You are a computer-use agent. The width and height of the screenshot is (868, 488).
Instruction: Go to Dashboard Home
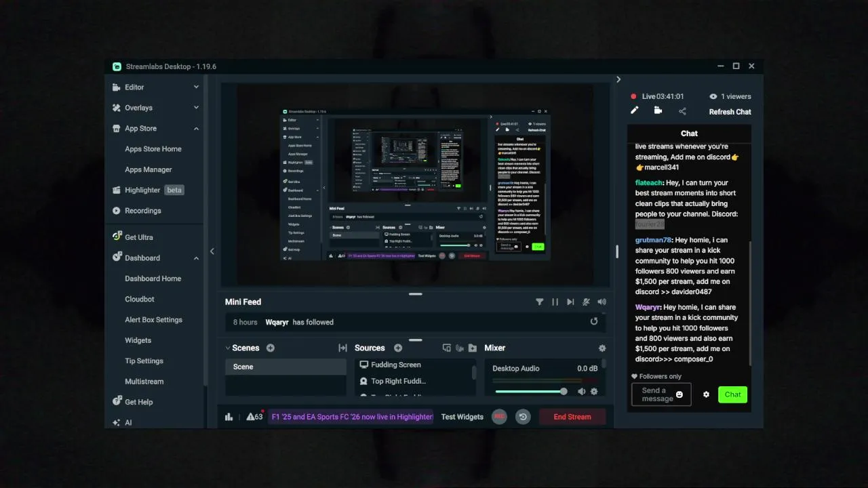click(153, 279)
